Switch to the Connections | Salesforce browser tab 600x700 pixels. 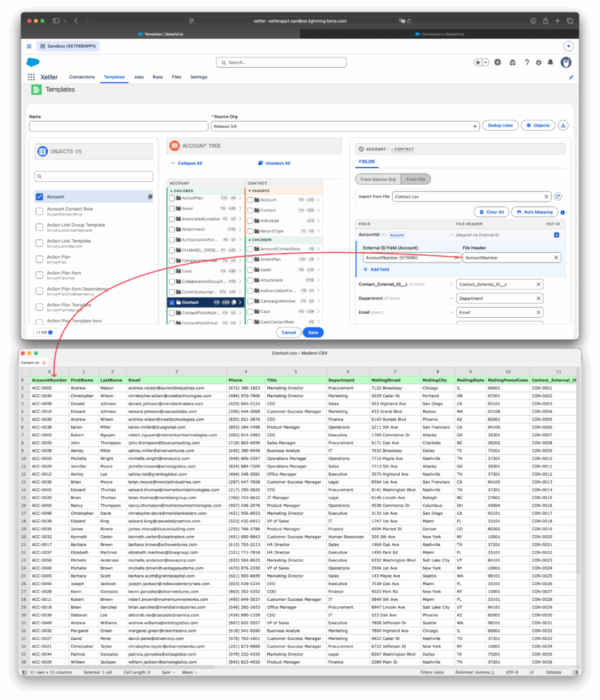439,34
